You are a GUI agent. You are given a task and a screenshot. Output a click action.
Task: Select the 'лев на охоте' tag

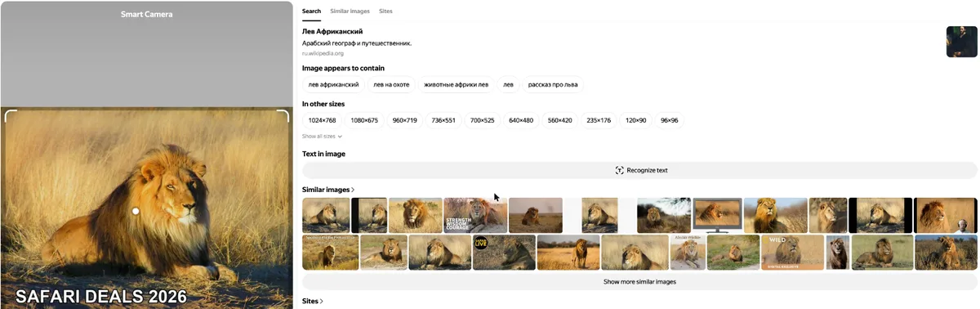[391, 84]
